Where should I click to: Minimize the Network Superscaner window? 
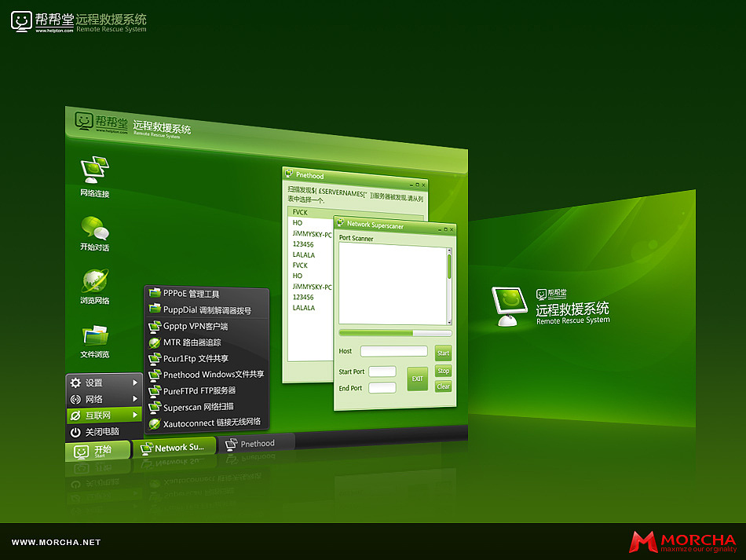tap(439, 230)
